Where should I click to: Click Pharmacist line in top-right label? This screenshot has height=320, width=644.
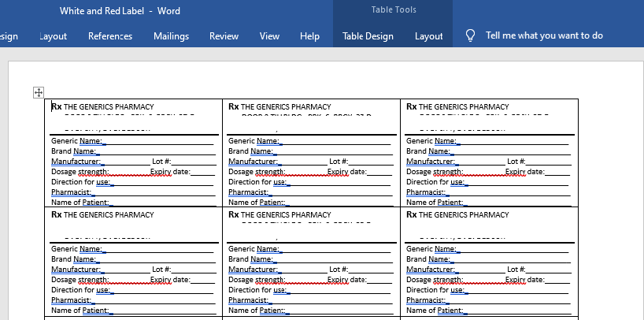(425, 192)
